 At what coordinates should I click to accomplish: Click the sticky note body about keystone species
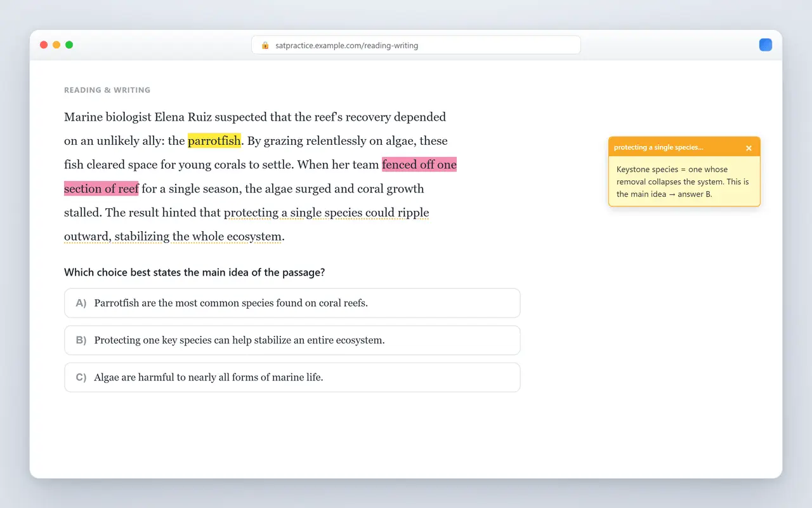click(x=684, y=182)
